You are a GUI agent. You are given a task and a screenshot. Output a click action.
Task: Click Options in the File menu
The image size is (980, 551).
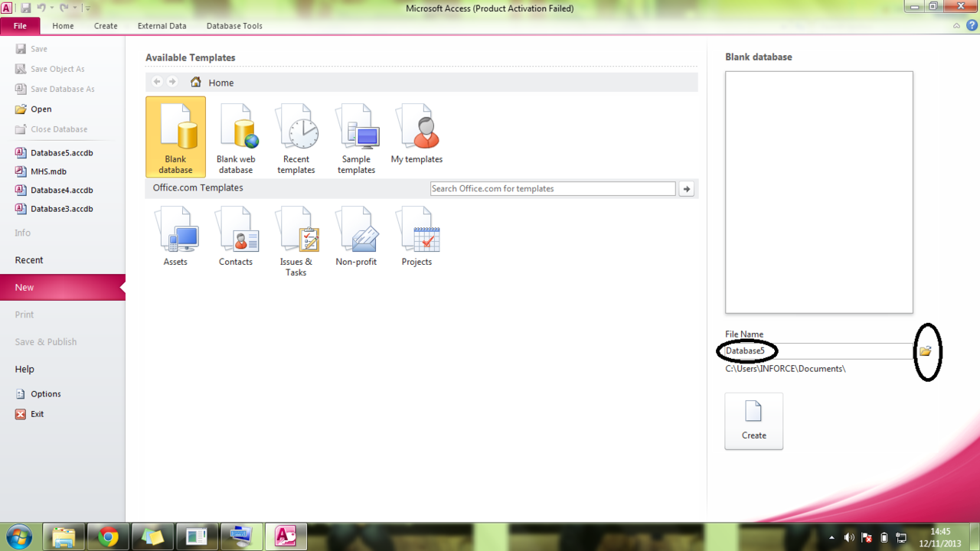pos(38,393)
